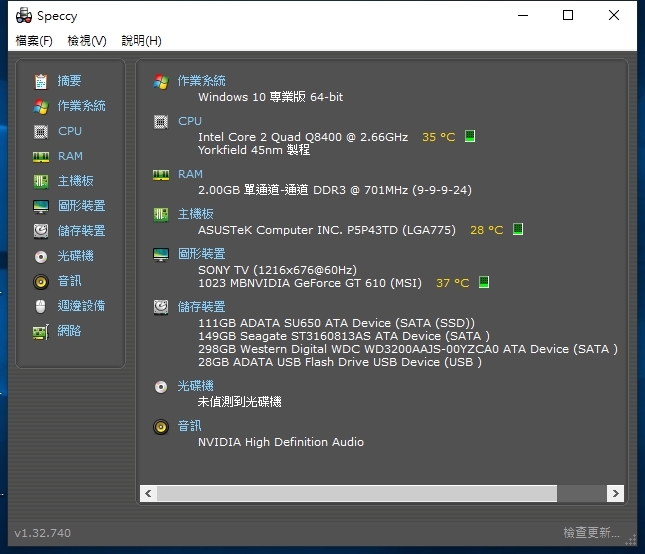This screenshot has height=554, width=645.
Task: Click the hard drive icon beside 儲存裝置 heading
Action: click(161, 307)
